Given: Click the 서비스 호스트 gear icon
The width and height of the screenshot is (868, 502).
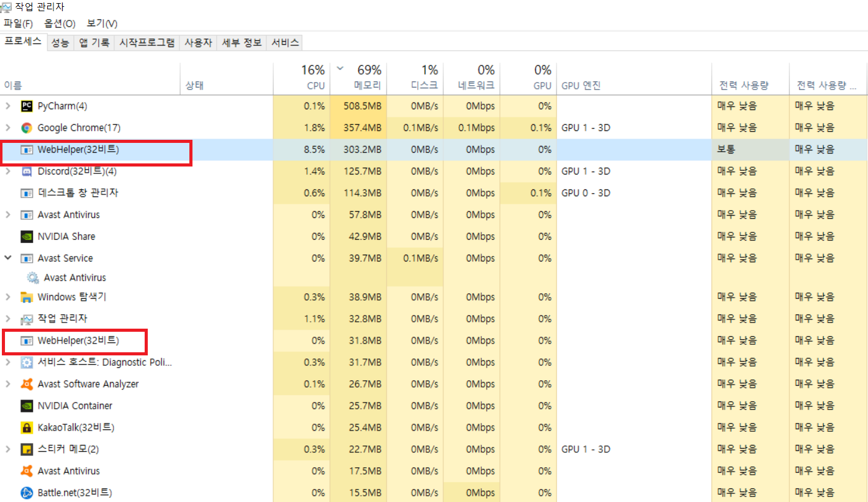Looking at the screenshot, I should pos(27,362).
